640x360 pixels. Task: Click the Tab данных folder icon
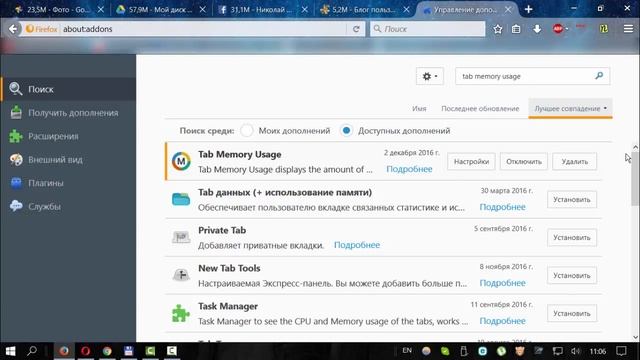coord(181,199)
